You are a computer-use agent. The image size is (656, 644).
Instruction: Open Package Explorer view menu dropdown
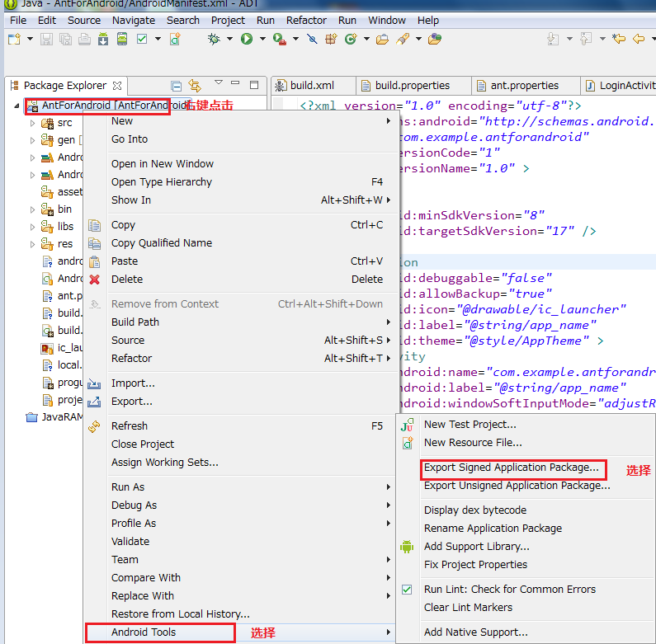tap(219, 83)
